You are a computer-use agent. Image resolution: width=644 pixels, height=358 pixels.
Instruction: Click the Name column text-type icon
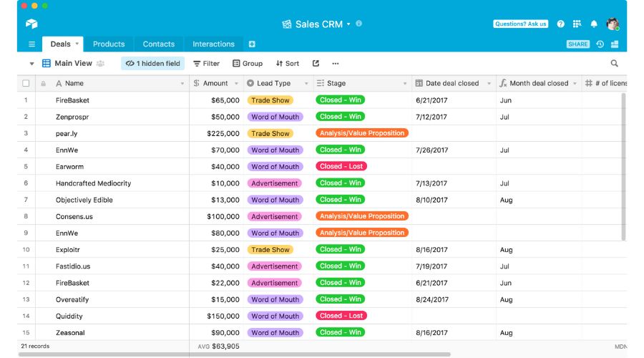[59, 84]
